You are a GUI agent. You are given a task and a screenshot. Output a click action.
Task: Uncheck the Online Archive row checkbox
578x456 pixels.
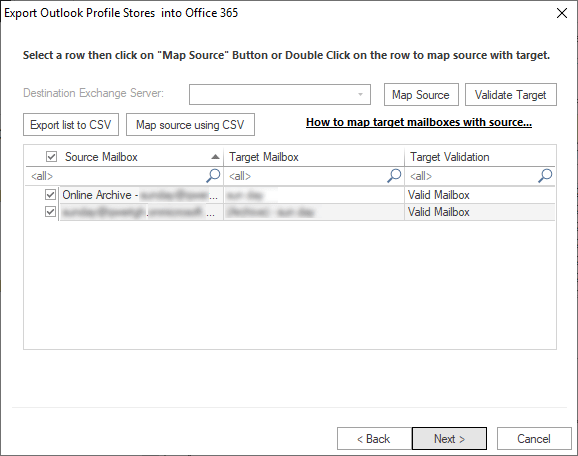[51, 194]
